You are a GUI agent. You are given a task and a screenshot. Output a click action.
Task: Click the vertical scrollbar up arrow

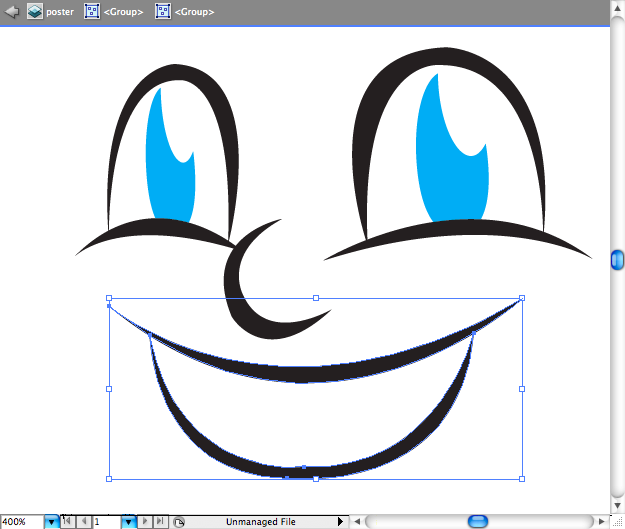click(617, 8)
